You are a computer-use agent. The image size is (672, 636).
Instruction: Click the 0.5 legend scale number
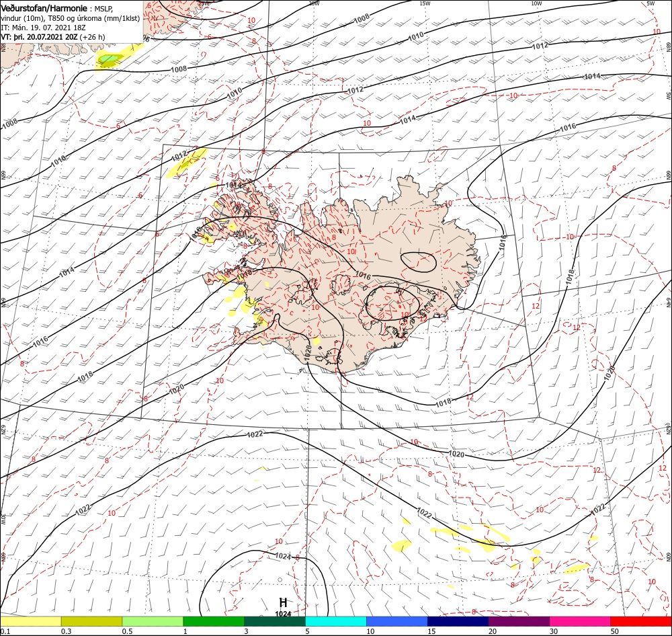tap(127, 631)
